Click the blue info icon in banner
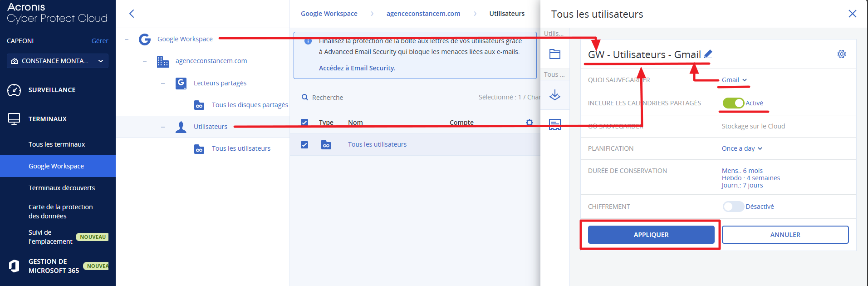The height and width of the screenshot is (286, 868). coord(308,41)
